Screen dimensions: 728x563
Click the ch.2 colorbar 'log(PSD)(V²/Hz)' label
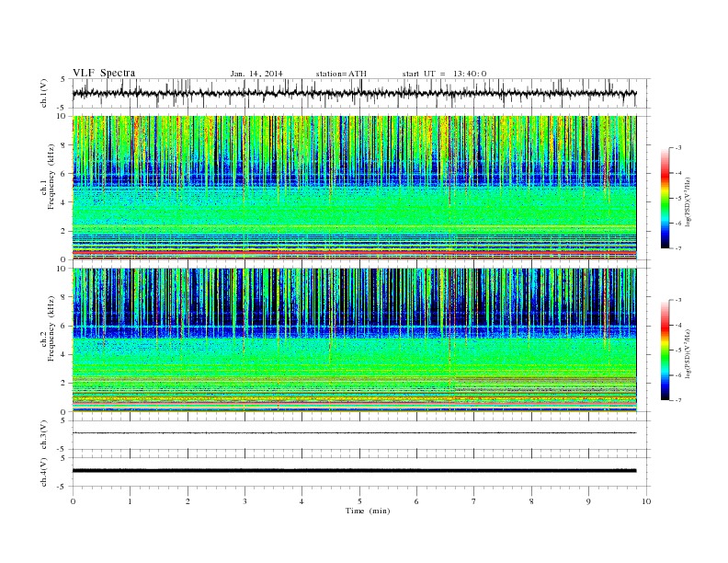point(688,354)
